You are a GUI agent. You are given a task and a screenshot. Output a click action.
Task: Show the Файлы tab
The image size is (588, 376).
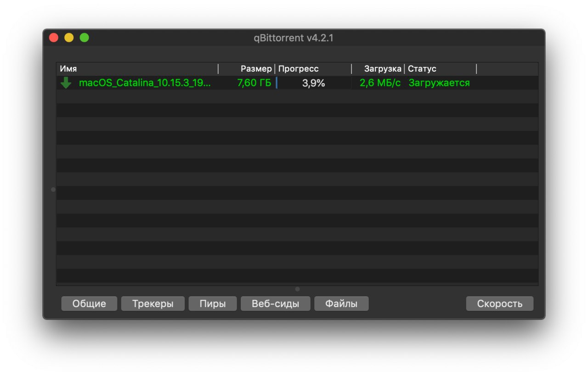click(341, 303)
